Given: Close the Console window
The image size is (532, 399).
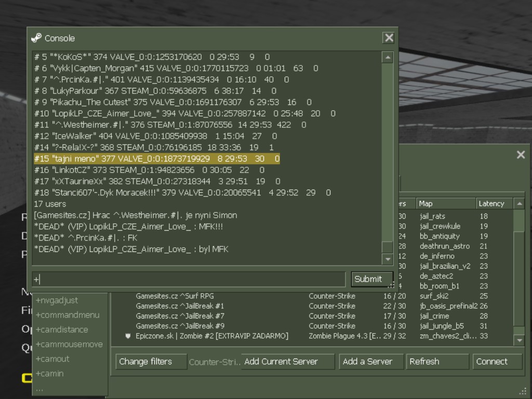Looking at the screenshot, I should click(x=389, y=37).
